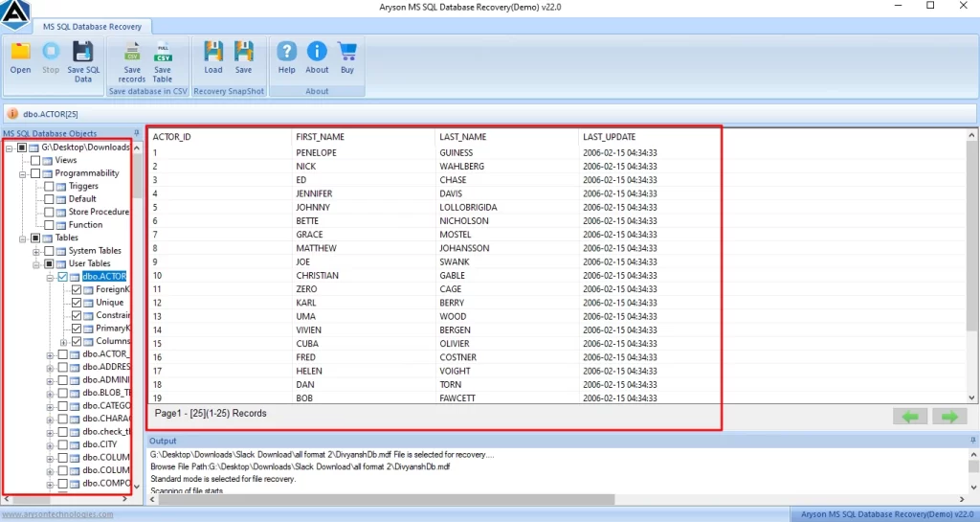
Task: Minimize the Aryson application window
Action: [x=898, y=6]
